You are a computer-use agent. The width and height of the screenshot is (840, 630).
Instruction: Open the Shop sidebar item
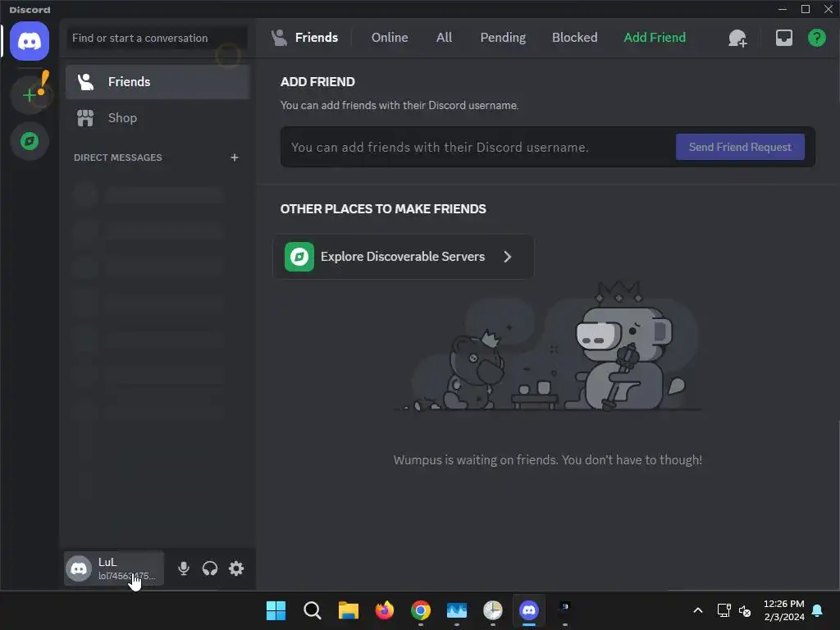coord(157,118)
